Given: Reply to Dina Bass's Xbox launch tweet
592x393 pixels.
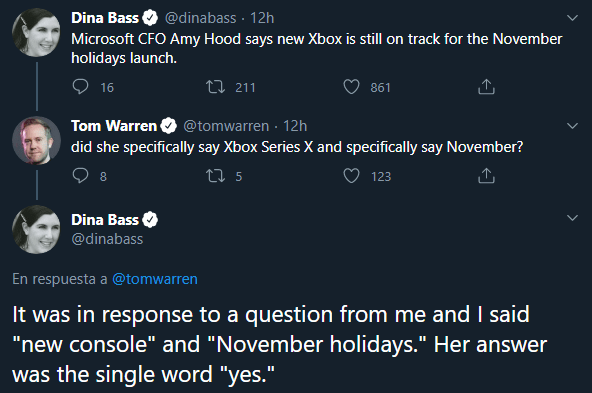Looking at the screenshot, I should 80,87.
